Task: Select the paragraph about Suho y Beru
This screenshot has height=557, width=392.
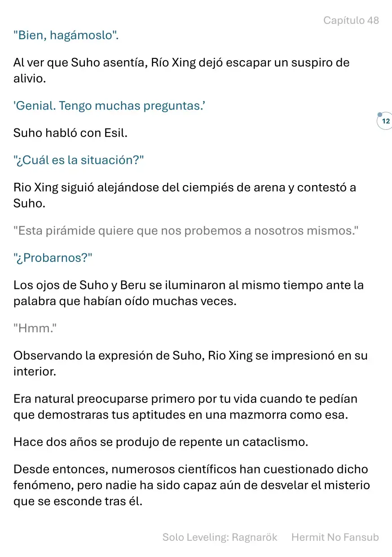Action: (x=189, y=293)
